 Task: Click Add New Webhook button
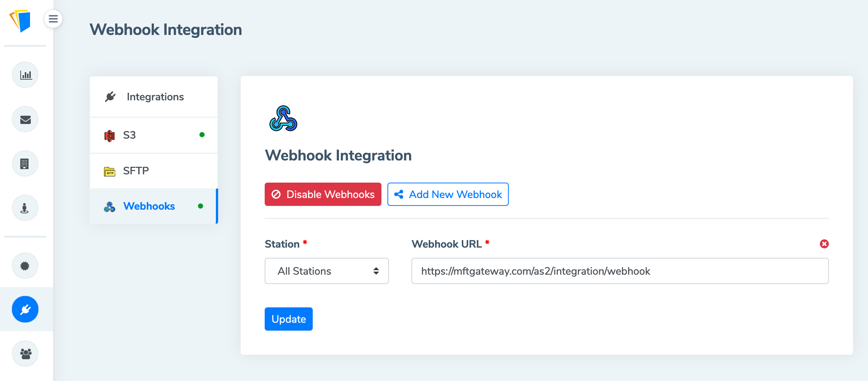tap(448, 194)
